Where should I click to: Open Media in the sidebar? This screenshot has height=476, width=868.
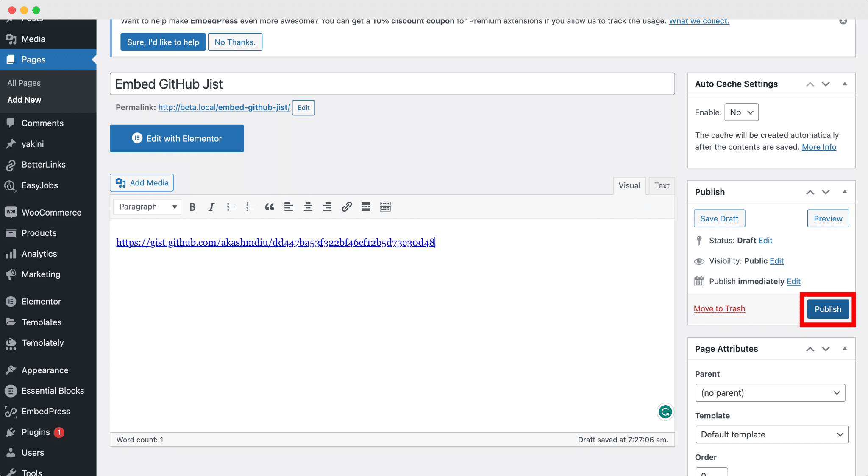[48, 39]
